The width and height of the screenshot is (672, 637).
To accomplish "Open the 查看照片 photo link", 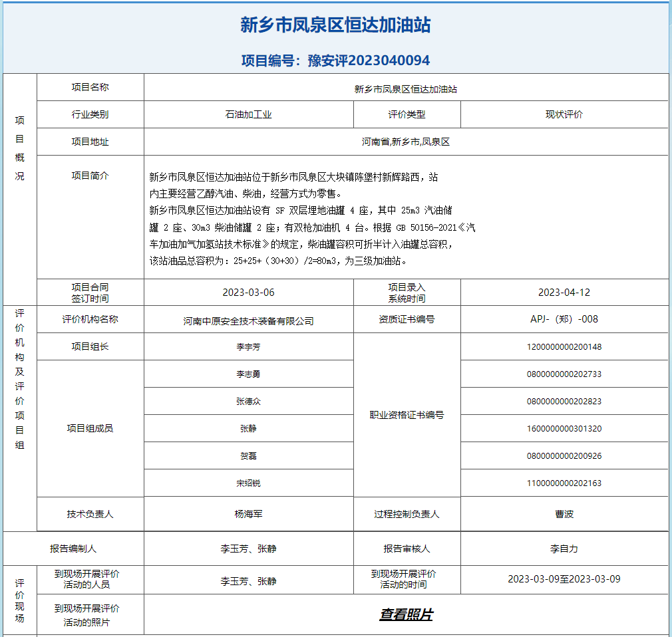I will tap(406, 614).
